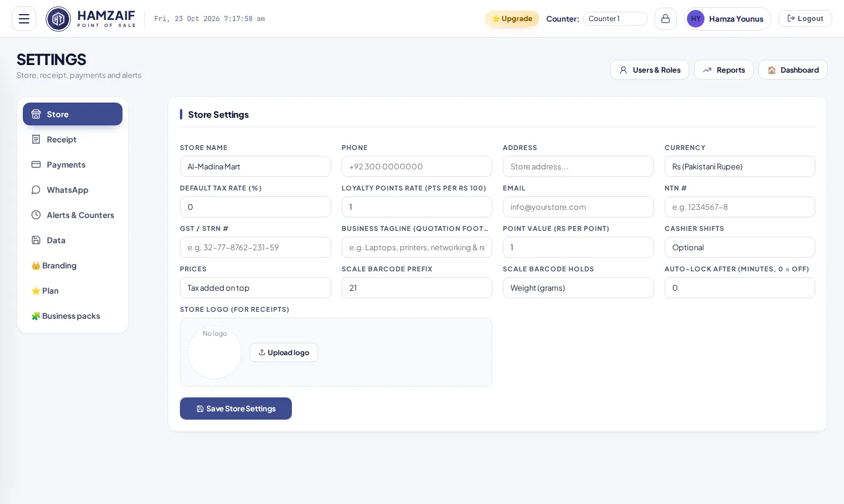The image size is (844, 504).
Task: Click the Upgrade button
Action: (512, 19)
